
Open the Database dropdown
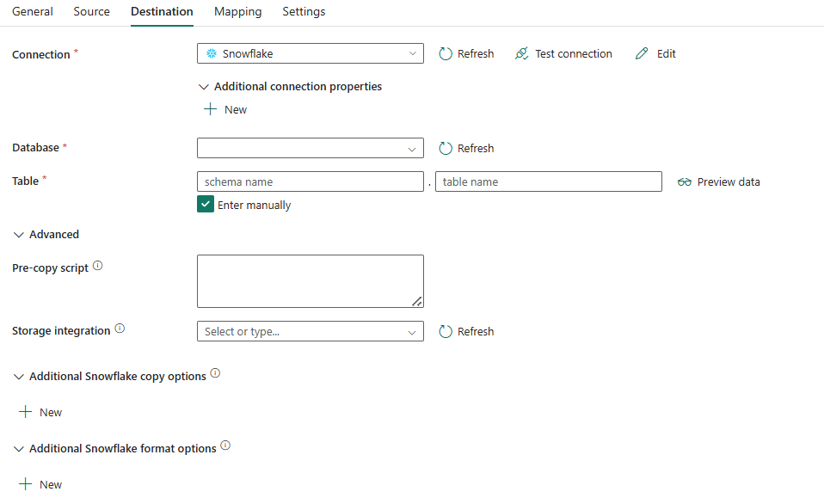click(x=310, y=149)
